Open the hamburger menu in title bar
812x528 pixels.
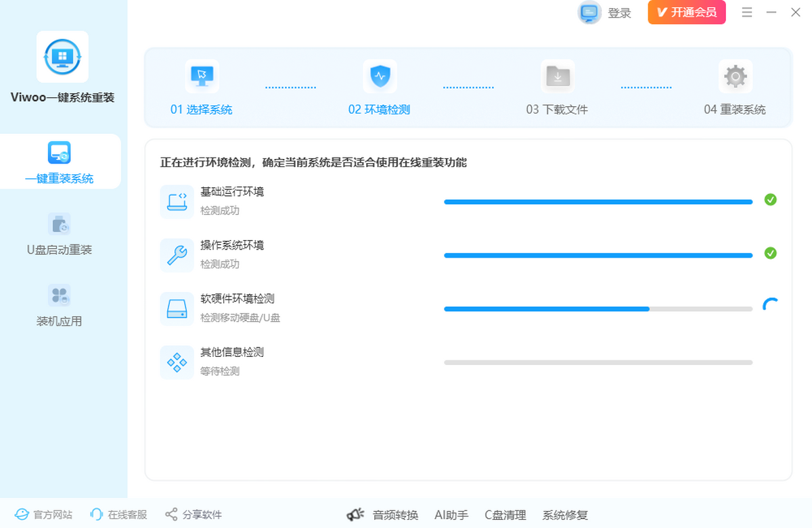tap(747, 12)
